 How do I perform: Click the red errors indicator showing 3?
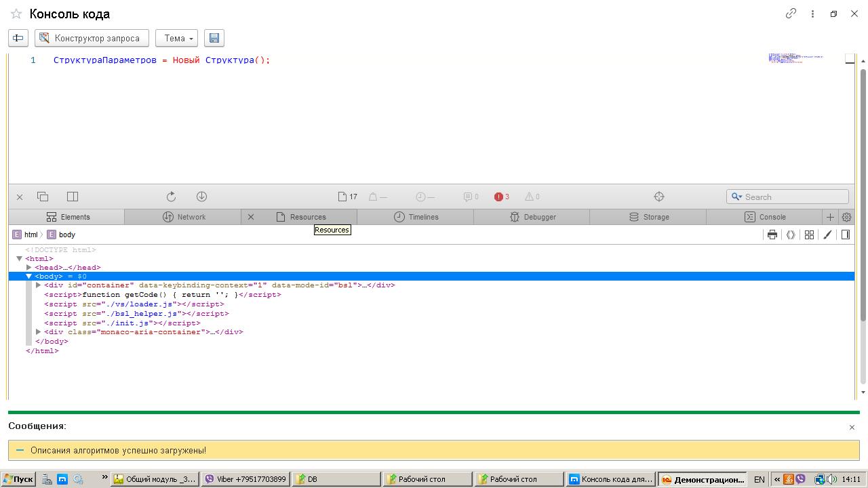coord(502,197)
